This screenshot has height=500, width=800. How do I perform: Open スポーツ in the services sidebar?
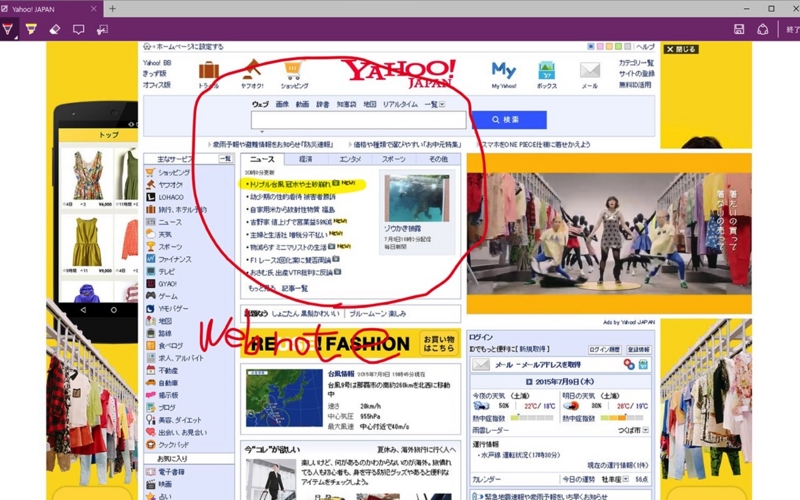coord(170,246)
